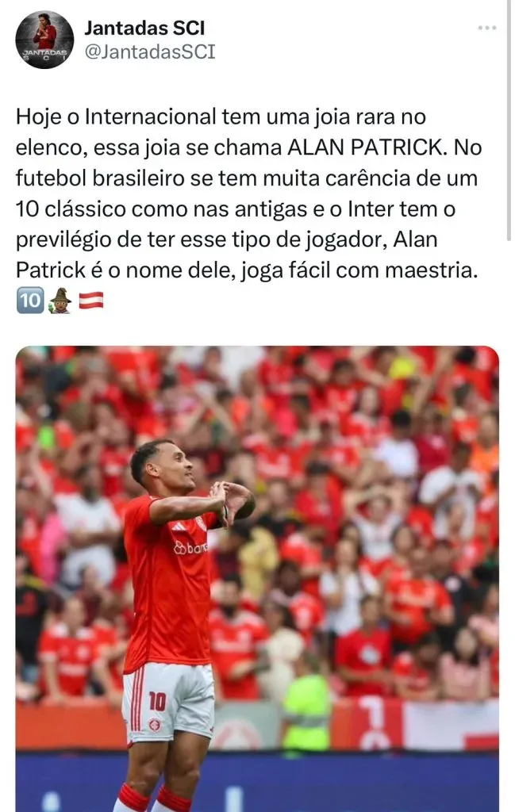Click the wizard emoji in the tweet
515x812 pixels.
coord(60,301)
